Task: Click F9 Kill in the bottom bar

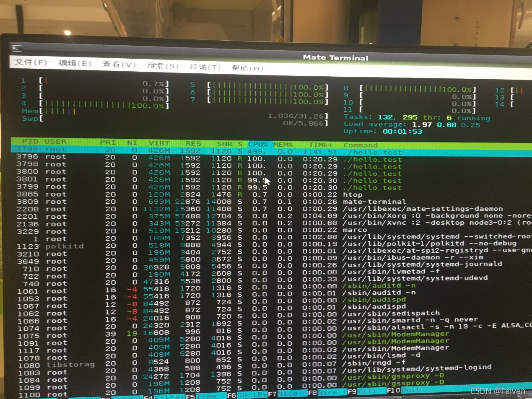Action: click(368, 391)
